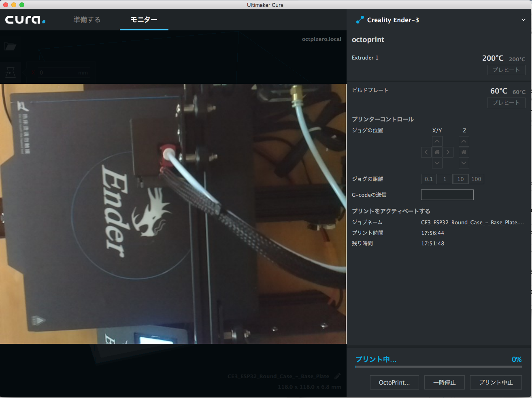
Task: Jog the printhead right with the right arrow
Action: [x=448, y=152]
